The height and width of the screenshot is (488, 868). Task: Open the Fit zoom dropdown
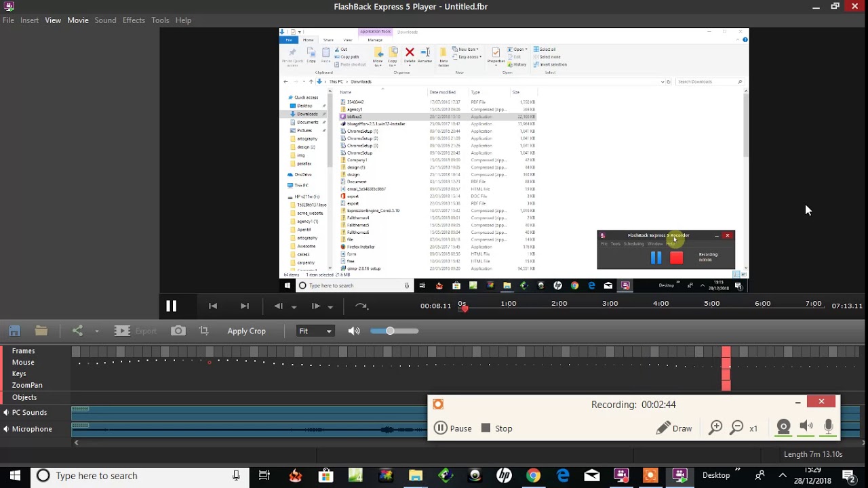315,331
